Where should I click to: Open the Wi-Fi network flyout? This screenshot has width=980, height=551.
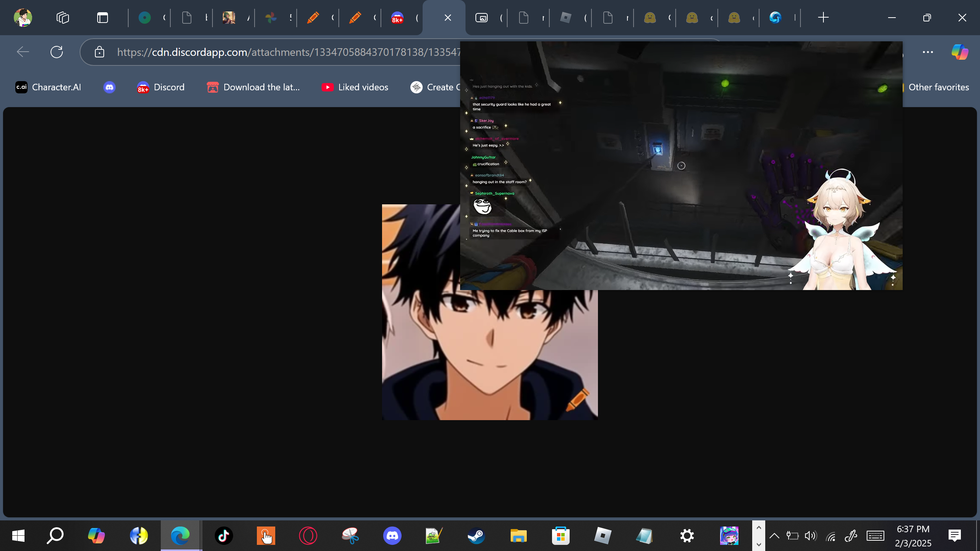click(830, 536)
